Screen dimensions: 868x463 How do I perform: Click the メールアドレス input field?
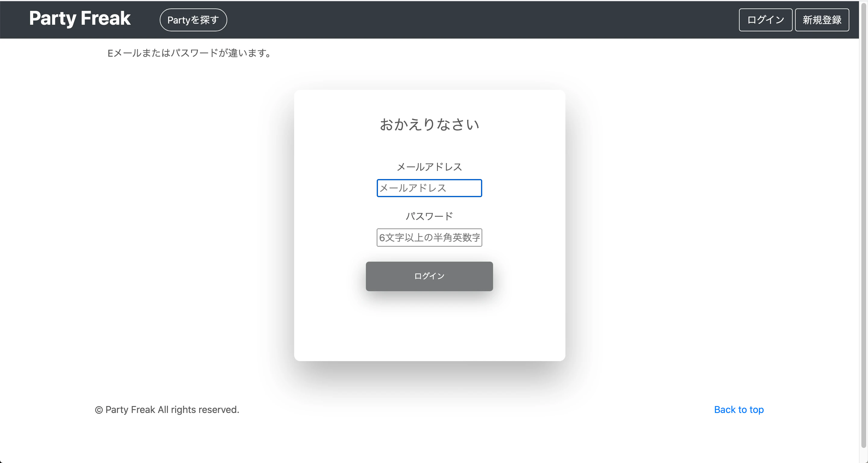429,188
